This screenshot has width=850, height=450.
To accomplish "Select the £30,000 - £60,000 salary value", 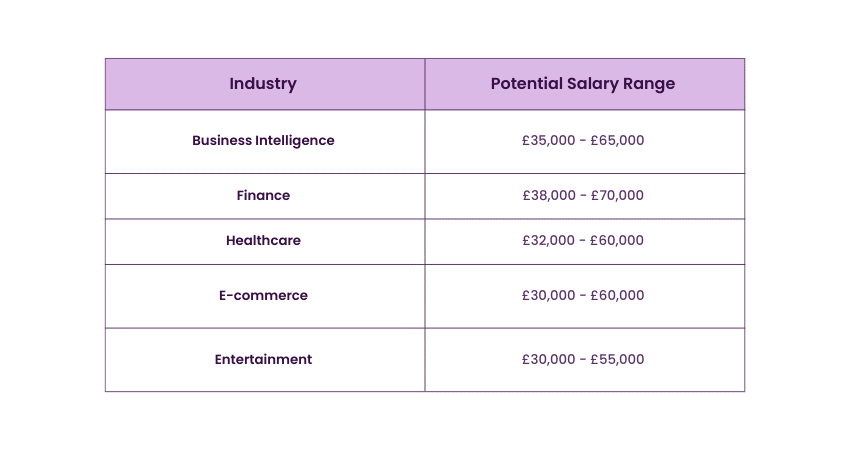I will [x=583, y=296].
